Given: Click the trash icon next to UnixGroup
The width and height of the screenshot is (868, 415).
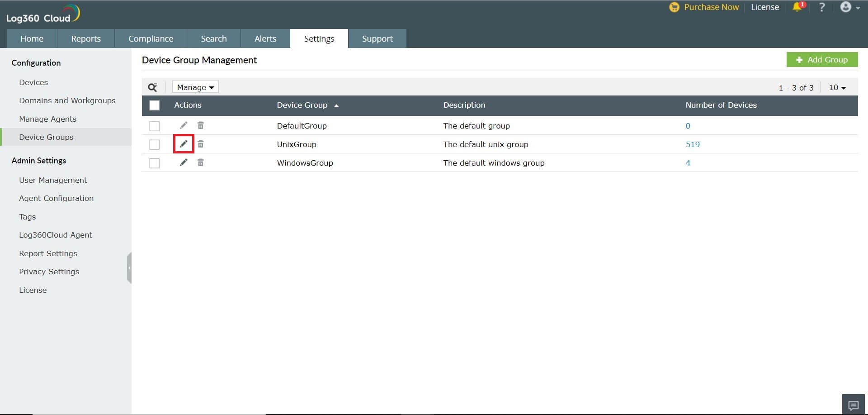Looking at the screenshot, I should pos(201,144).
